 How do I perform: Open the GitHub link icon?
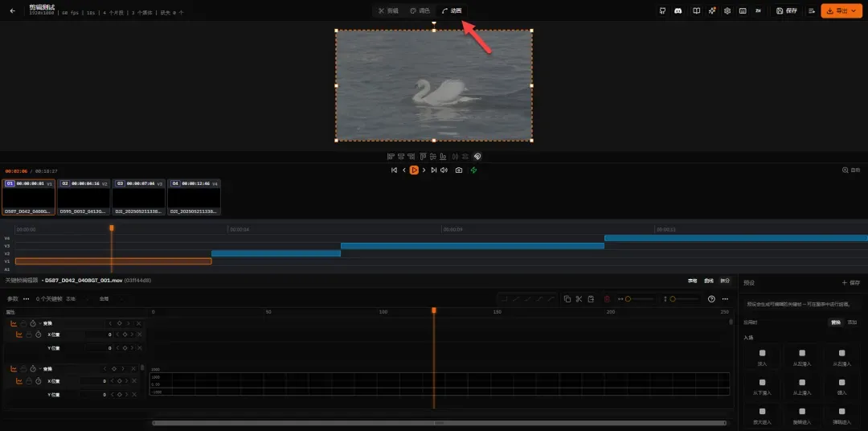pyautogui.click(x=662, y=10)
